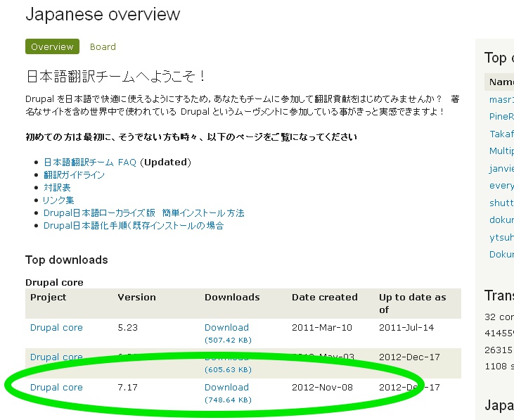This screenshot has height=420, width=514.
Task: Switch to the Board tab
Action: [103, 46]
